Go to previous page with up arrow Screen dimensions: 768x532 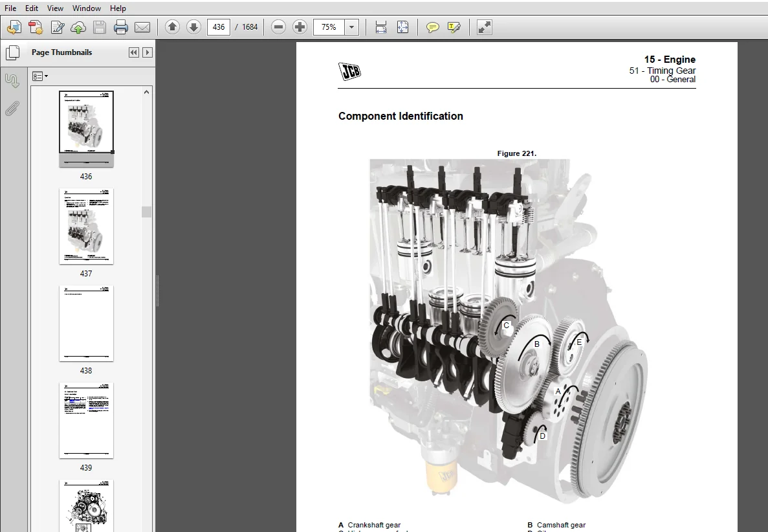click(x=172, y=27)
